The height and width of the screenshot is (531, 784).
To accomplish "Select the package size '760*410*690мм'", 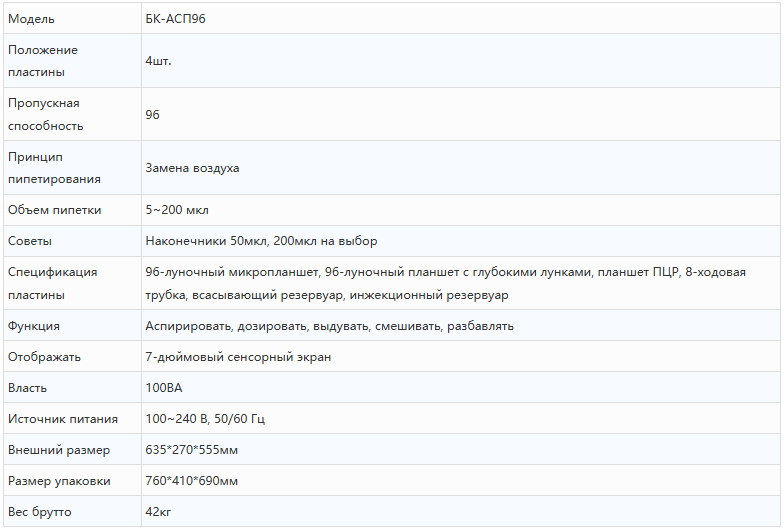I will click(x=192, y=481).
